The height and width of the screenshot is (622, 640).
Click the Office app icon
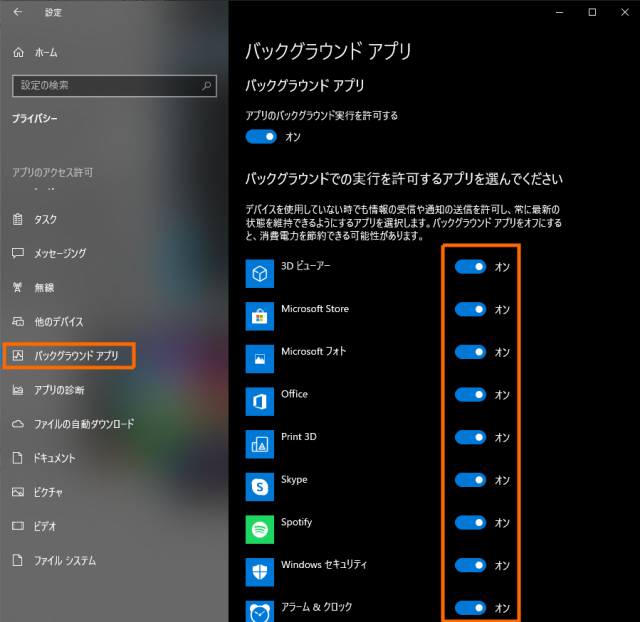[x=259, y=401]
